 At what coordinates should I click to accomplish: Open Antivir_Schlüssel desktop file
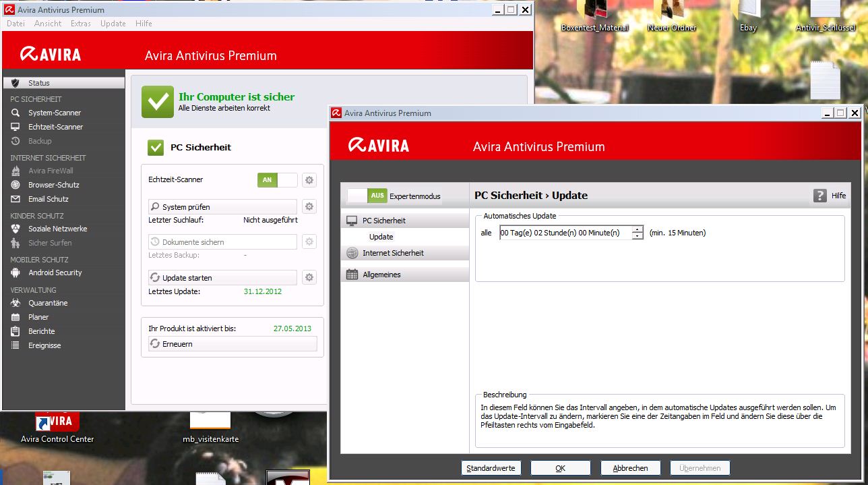click(x=825, y=17)
